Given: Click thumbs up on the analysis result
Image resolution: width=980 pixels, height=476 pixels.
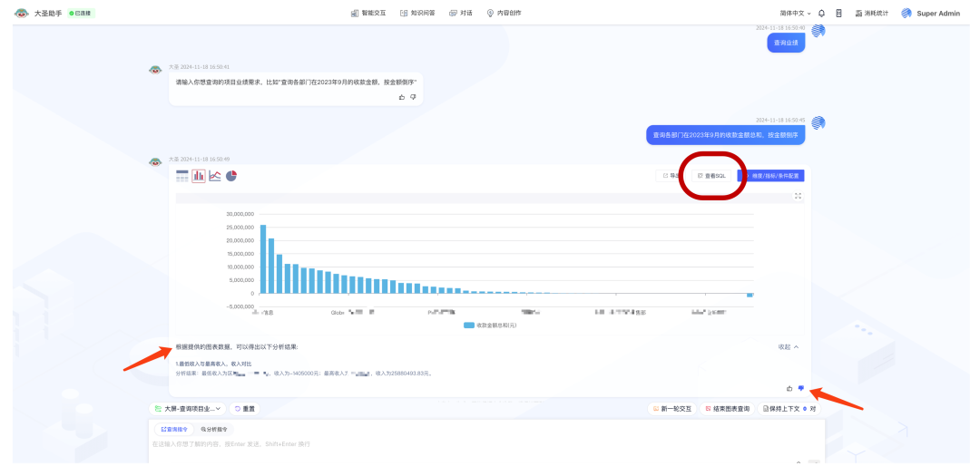Looking at the screenshot, I should tap(789, 388).
